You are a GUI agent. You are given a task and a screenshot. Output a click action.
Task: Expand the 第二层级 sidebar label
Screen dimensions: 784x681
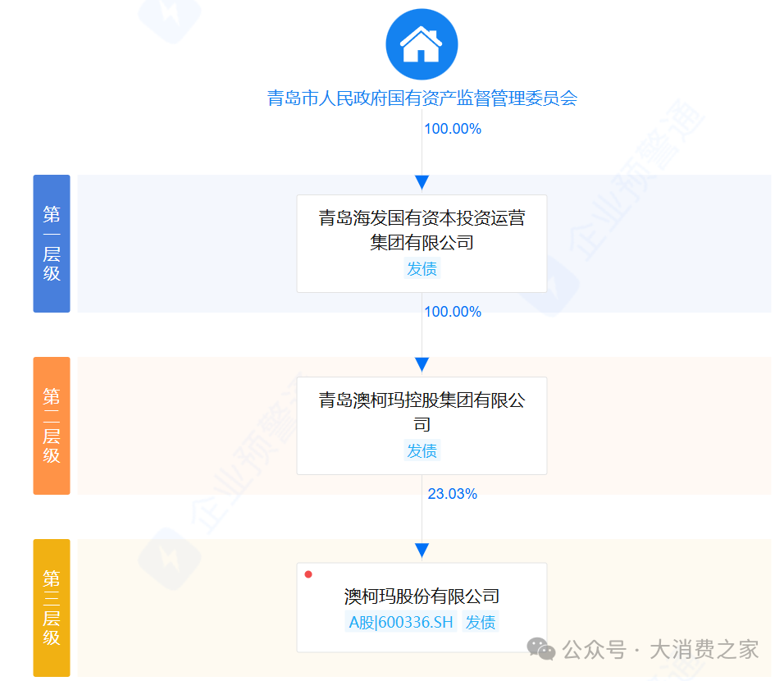51,426
